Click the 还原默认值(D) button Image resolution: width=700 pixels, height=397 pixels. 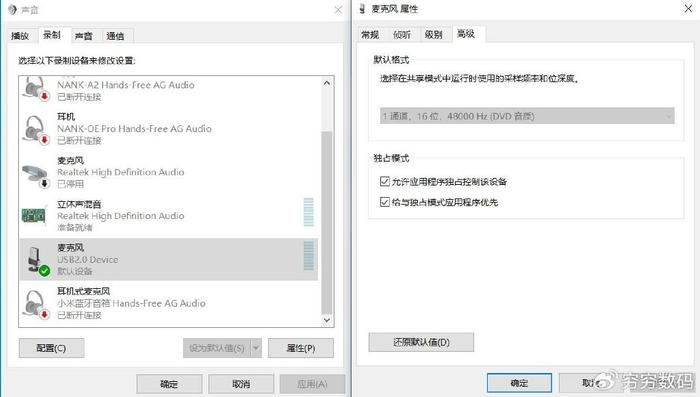(421, 342)
